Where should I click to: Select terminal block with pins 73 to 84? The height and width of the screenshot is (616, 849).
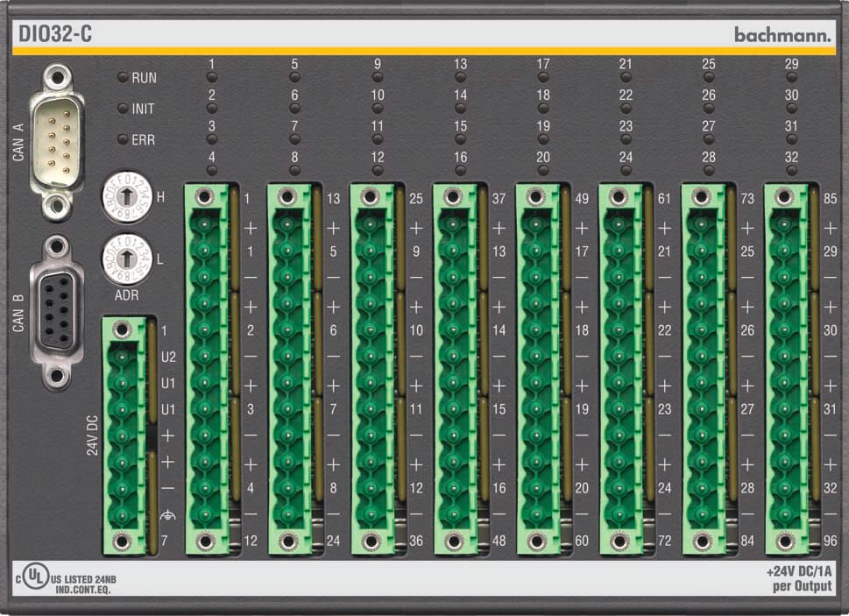[x=704, y=369]
